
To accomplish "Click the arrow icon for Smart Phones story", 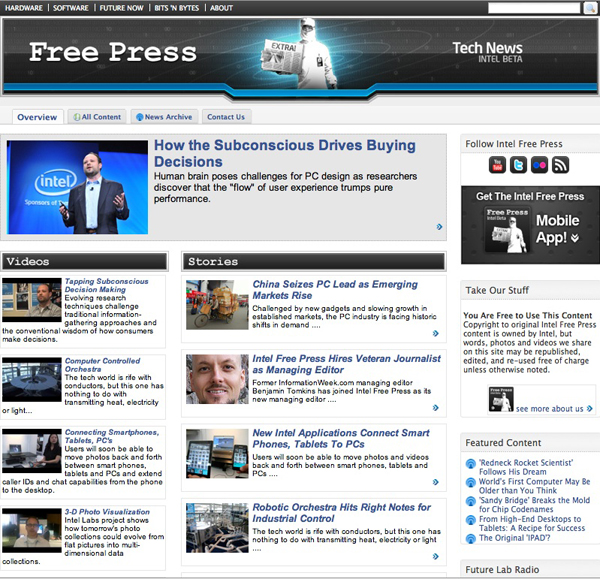I will 435,482.
